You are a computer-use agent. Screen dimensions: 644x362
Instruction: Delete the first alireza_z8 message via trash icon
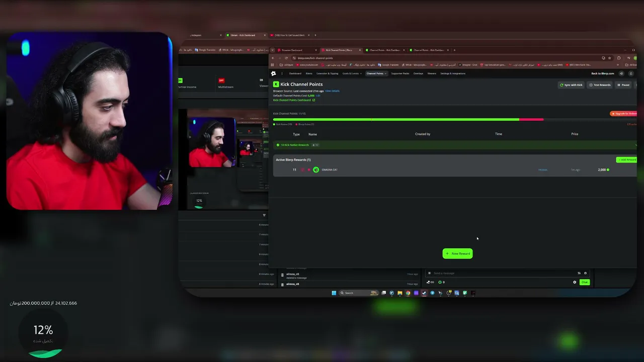coord(282,275)
